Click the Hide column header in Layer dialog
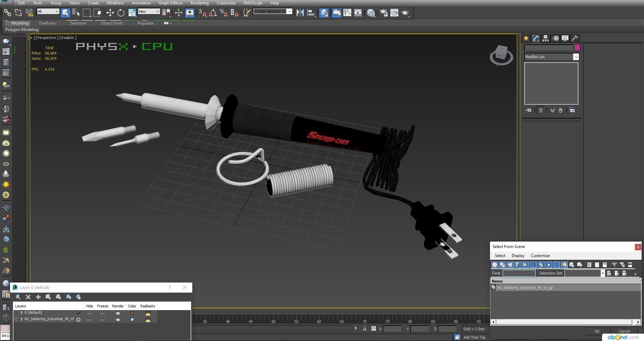The width and height of the screenshot is (644, 341). [89, 306]
